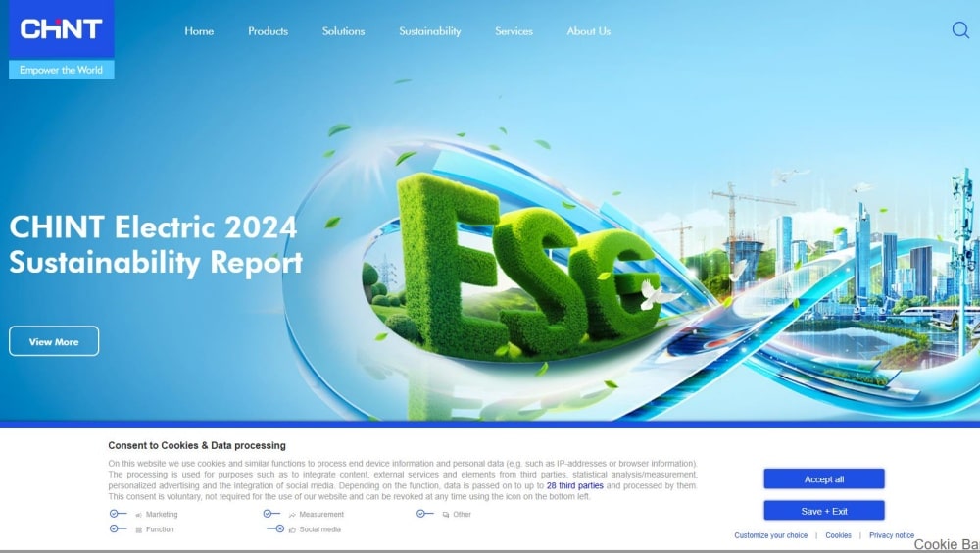Toggle the Social media cookies switch
Viewport: 980px width, 553px height.
tap(275, 528)
